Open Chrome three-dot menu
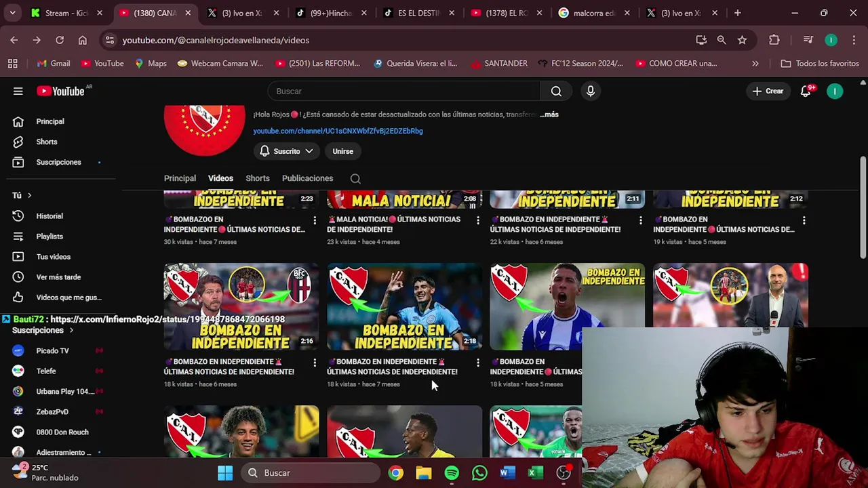This screenshot has width=868, height=488. 854,40
